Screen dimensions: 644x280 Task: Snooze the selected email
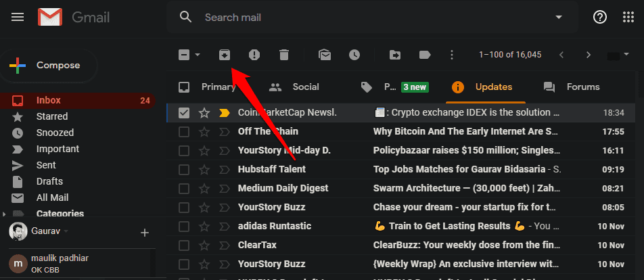tap(354, 55)
